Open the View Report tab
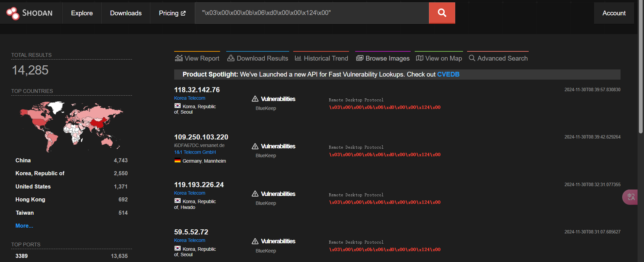644x262 pixels. coord(197,58)
